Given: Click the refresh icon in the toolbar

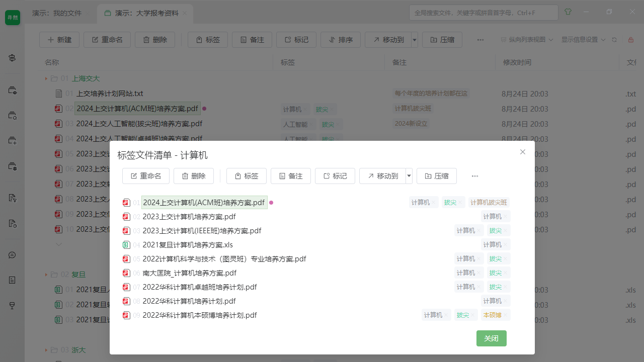Looking at the screenshot, I should click(x=614, y=39).
